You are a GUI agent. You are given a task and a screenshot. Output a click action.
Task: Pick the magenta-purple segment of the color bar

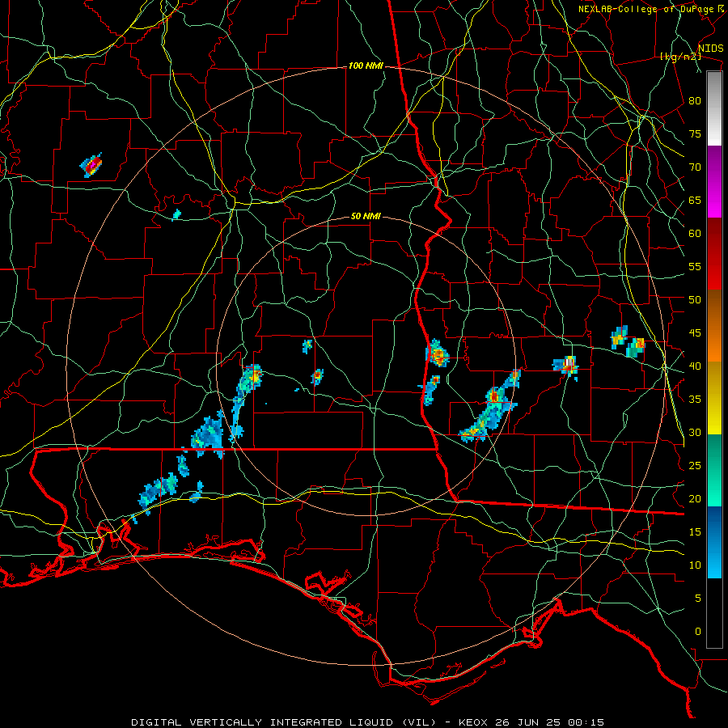coord(714,182)
